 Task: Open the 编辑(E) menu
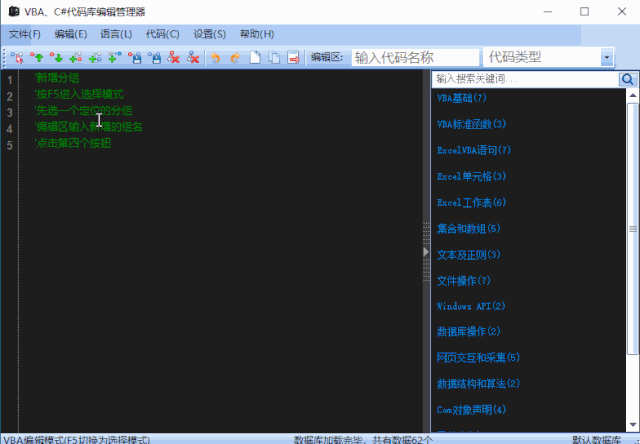pyautogui.click(x=71, y=34)
